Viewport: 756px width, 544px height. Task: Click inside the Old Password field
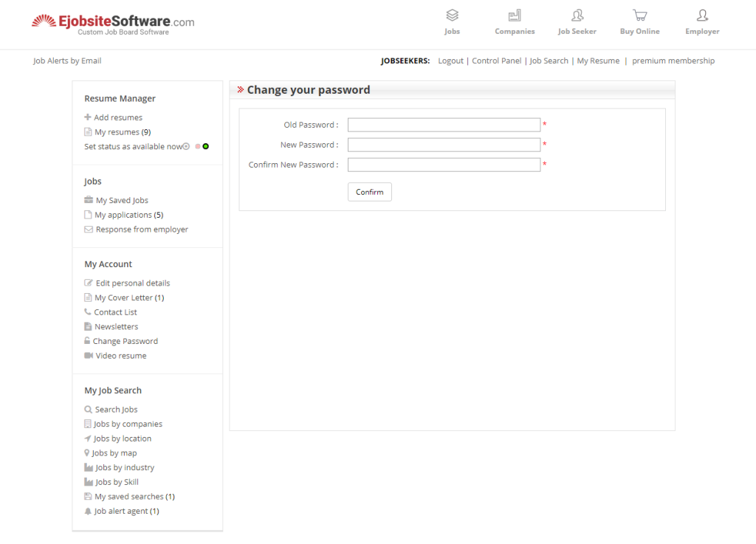(444, 124)
